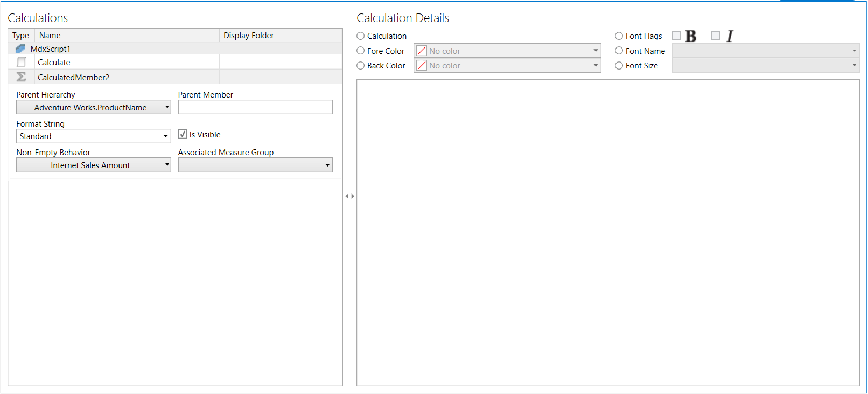Click the Calculate script icon
The image size is (868, 394).
click(22, 62)
